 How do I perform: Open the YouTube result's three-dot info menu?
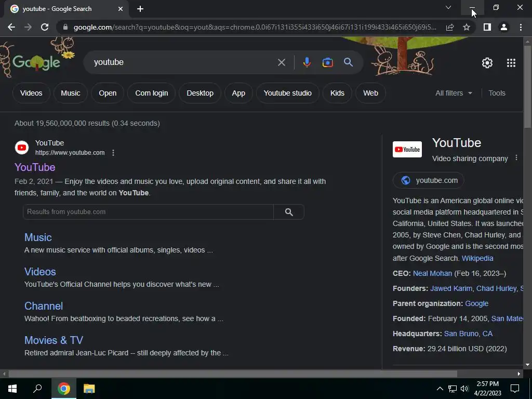pos(113,153)
